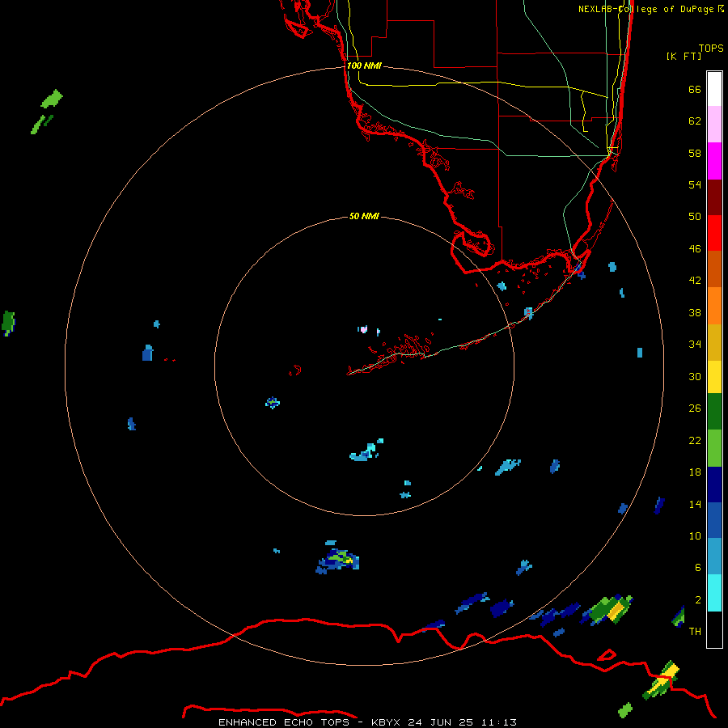Image resolution: width=728 pixels, height=728 pixels.
Task: Select the bright orange legend swatch
Action: point(714,306)
